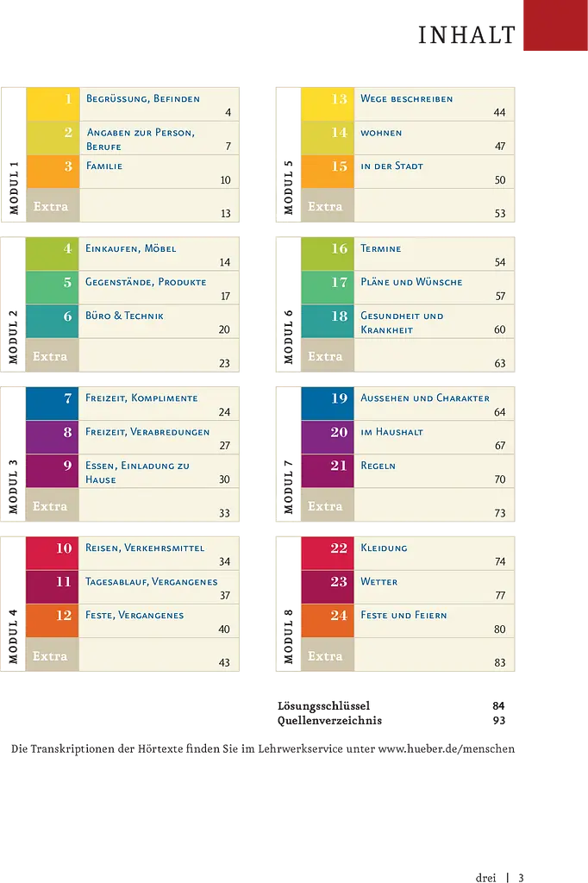Click the chapter title "Pläne und Wünsche"
Viewport: 588px width, 883px height.
point(412,282)
